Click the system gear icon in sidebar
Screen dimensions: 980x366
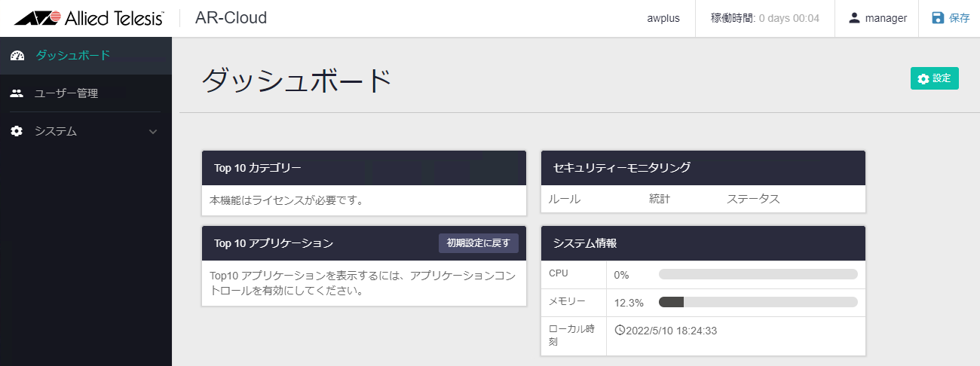(x=17, y=131)
